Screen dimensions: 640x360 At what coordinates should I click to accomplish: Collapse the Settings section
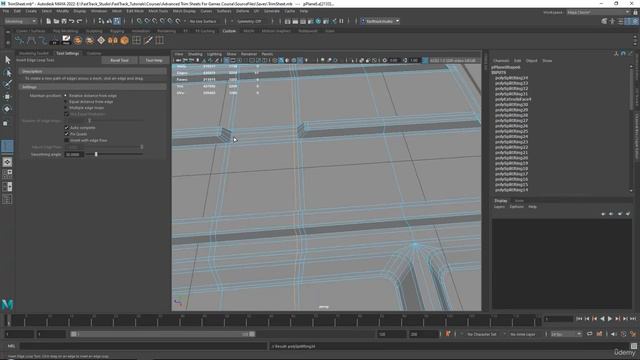pyautogui.click(x=93, y=87)
